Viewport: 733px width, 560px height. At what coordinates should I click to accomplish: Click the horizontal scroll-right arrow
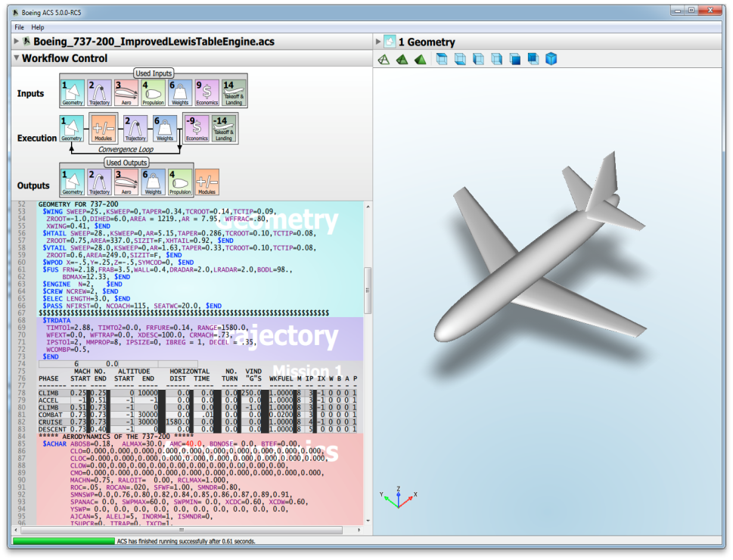point(359,530)
